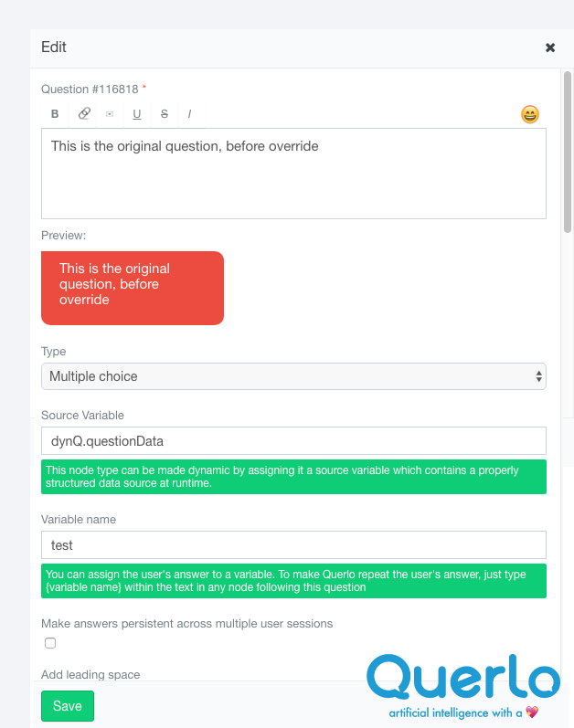Focus the Variable name field containing test
574x728 pixels.
tap(293, 545)
